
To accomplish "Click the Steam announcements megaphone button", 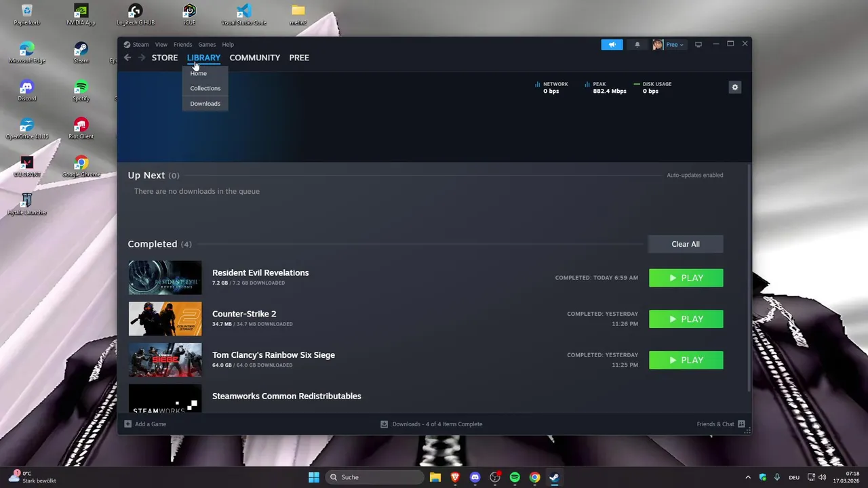I will point(612,45).
